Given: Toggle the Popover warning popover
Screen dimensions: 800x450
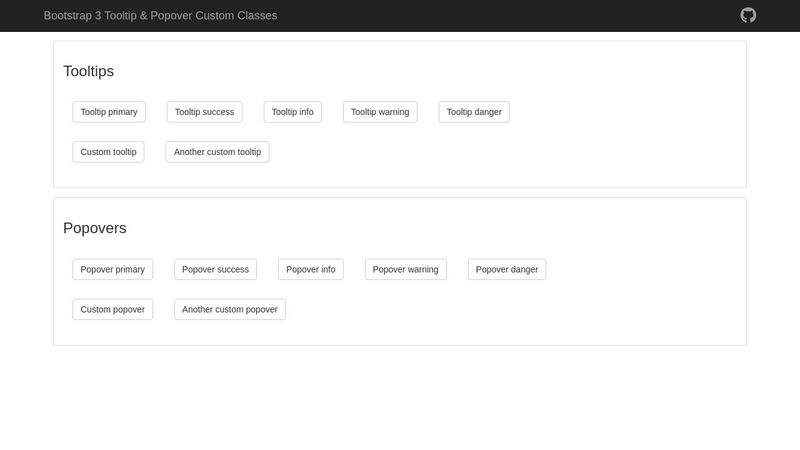Looking at the screenshot, I should 406,269.
